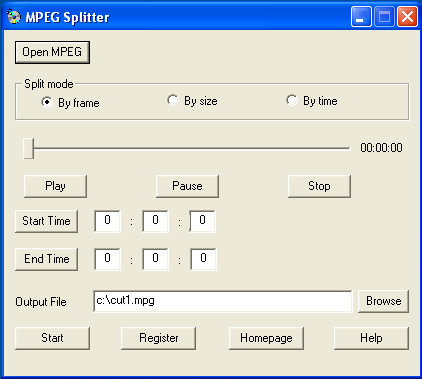Viewport: 422px width, 379px height.
Task: Focus the End Time hours field
Action: click(108, 259)
